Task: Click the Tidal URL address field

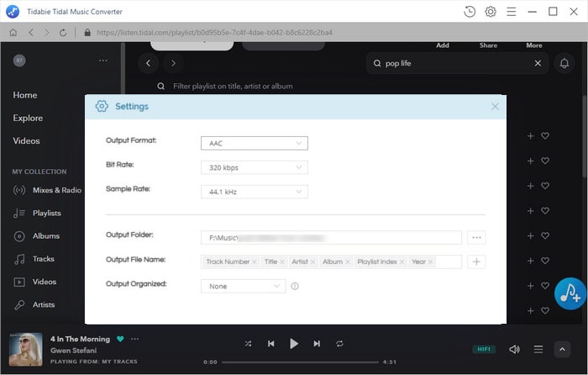Action: (x=214, y=33)
